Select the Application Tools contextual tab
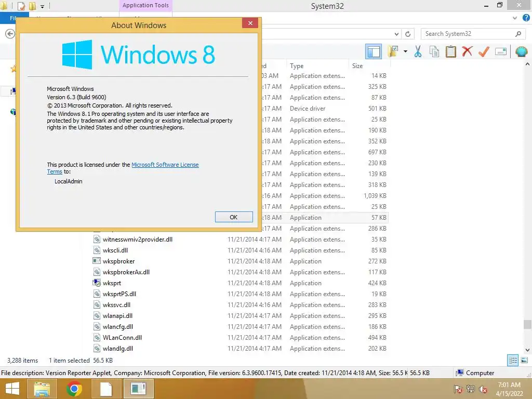The width and height of the screenshot is (532, 399). [x=145, y=5]
